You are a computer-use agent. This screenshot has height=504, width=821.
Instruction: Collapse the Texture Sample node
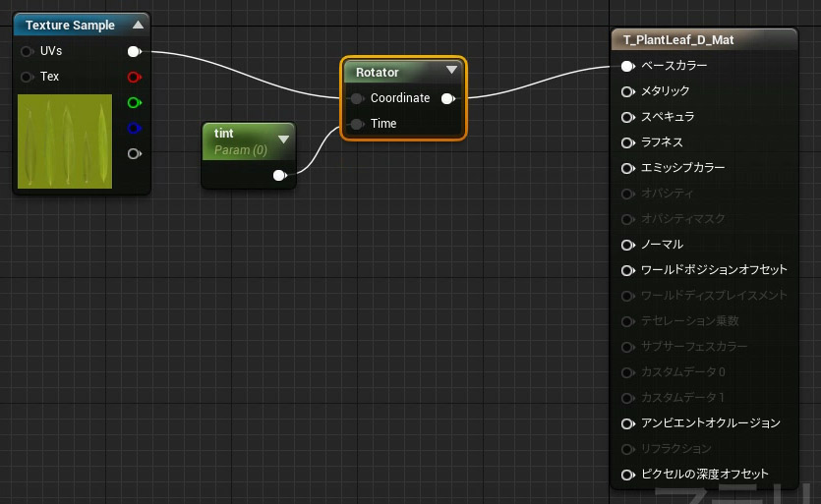point(138,25)
